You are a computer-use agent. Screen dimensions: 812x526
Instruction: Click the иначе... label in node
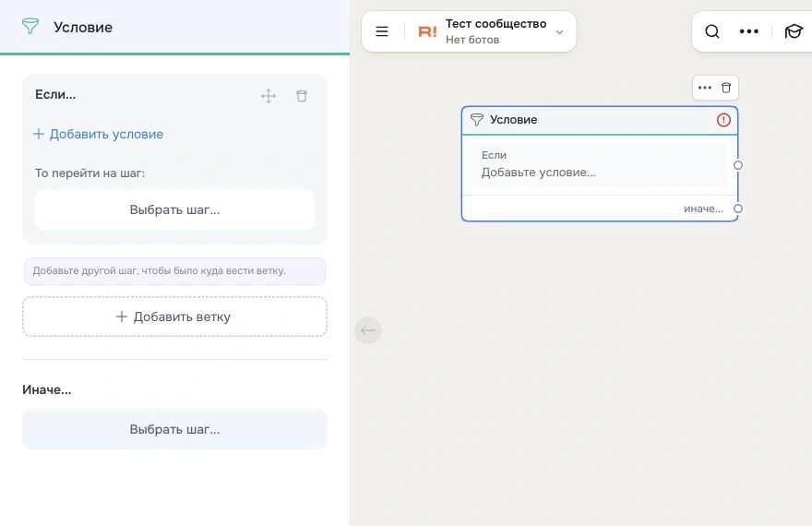pyautogui.click(x=703, y=209)
